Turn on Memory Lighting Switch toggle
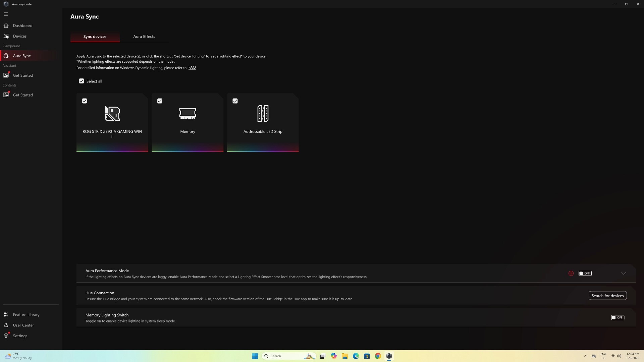The image size is (644, 362). pyautogui.click(x=618, y=318)
